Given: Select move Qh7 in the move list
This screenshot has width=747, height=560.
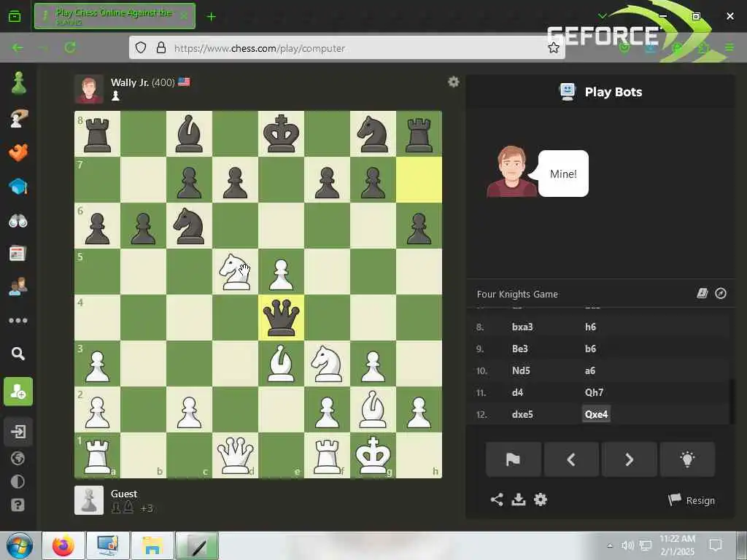Looking at the screenshot, I should [594, 392].
